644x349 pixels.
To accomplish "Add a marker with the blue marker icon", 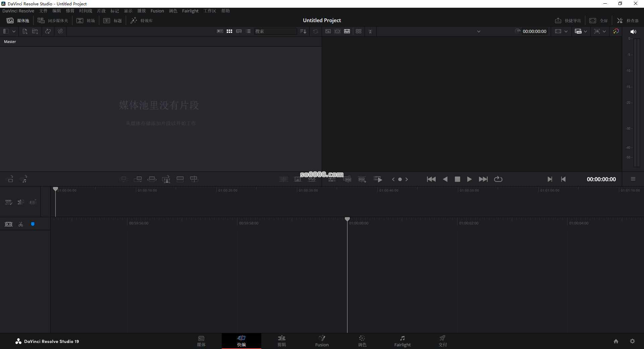I will pyautogui.click(x=33, y=224).
